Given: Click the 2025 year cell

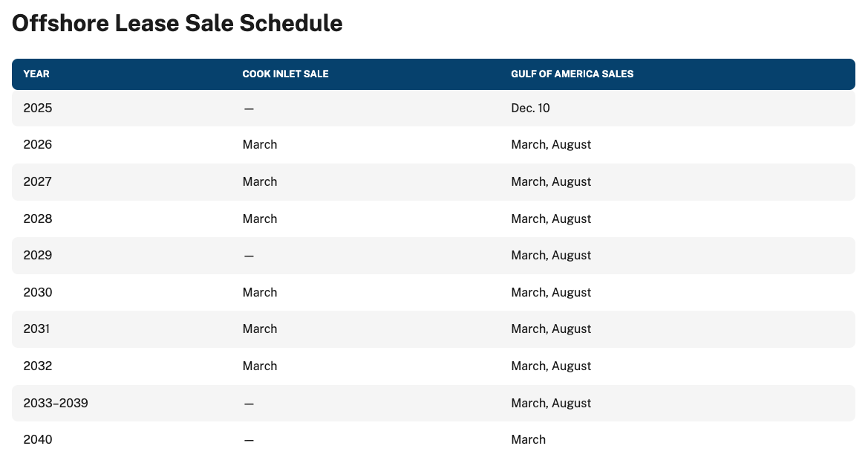Looking at the screenshot, I should coord(38,108).
